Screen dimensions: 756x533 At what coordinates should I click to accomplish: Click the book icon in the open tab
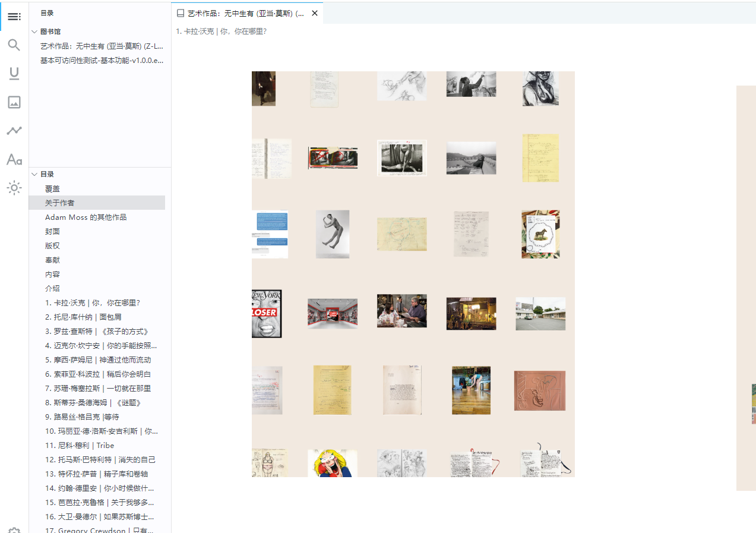pos(181,13)
